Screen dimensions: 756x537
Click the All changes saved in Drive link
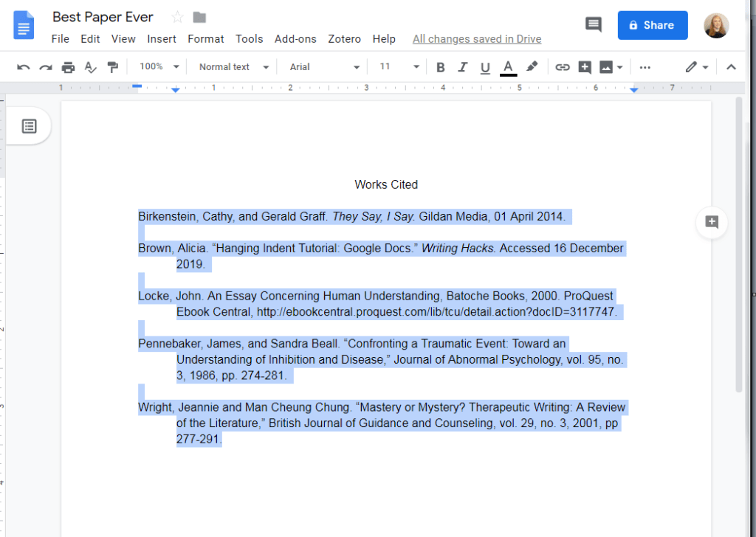tap(477, 39)
